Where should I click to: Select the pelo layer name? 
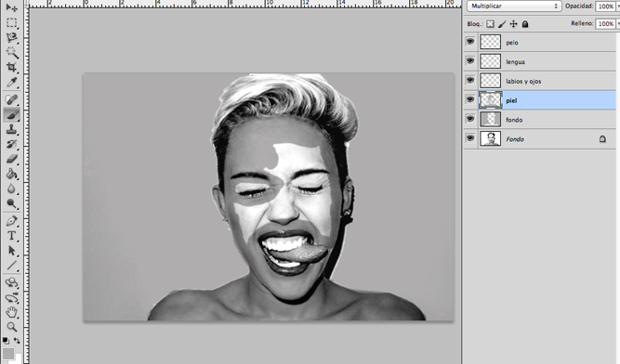pyautogui.click(x=512, y=43)
